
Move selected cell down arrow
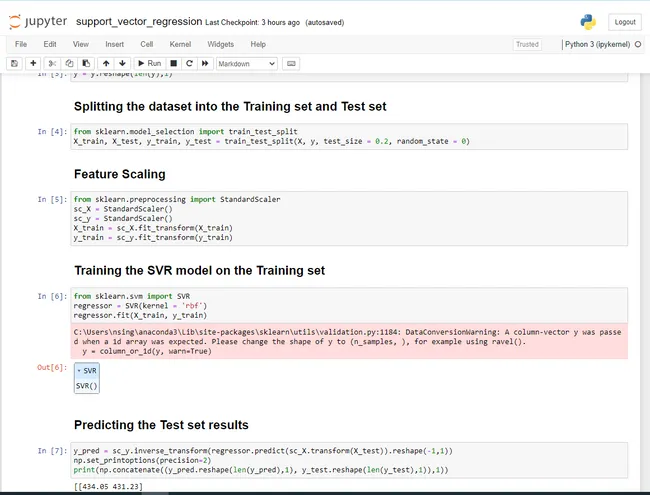pyautogui.click(x=122, y=63)
